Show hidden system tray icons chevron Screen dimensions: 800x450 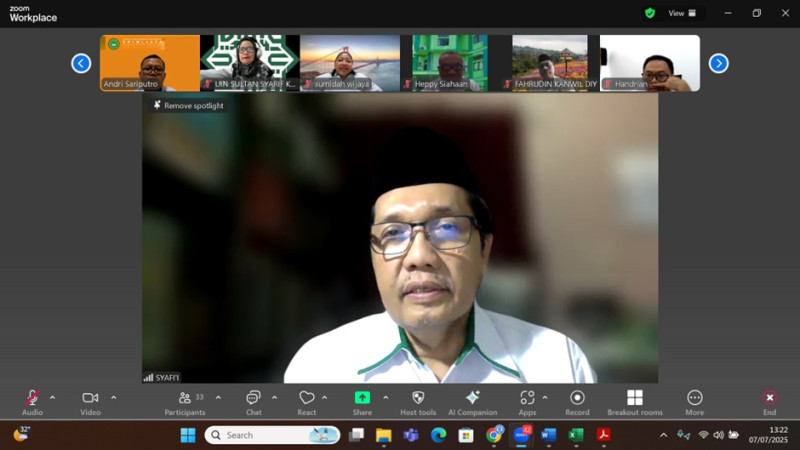tap(663, 435)
